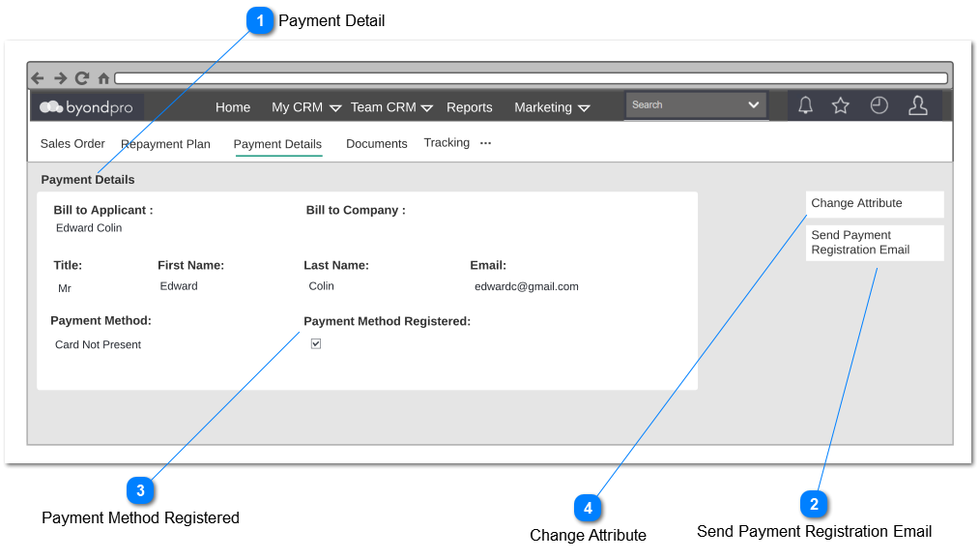Click Card Not Present value

[99, 344]
